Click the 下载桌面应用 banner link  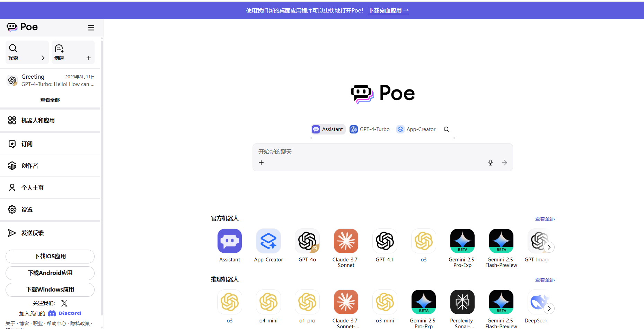[x=389, y=11]
